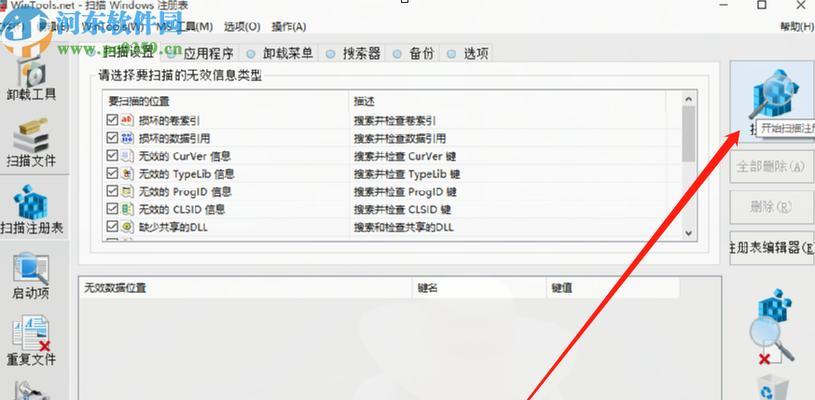
Task: Open the Ms 工具(M) menu
Action: pyautogui.click(x=185, y=26)
